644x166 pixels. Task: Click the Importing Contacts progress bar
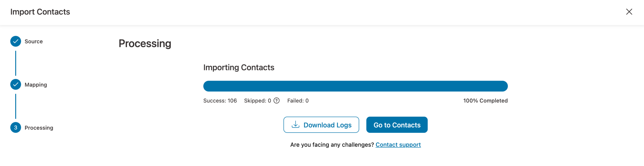(x=355, y=86)
